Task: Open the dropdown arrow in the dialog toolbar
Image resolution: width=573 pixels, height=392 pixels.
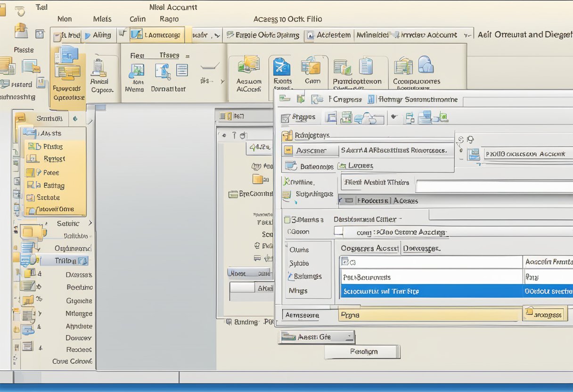Action: (395, 117)
